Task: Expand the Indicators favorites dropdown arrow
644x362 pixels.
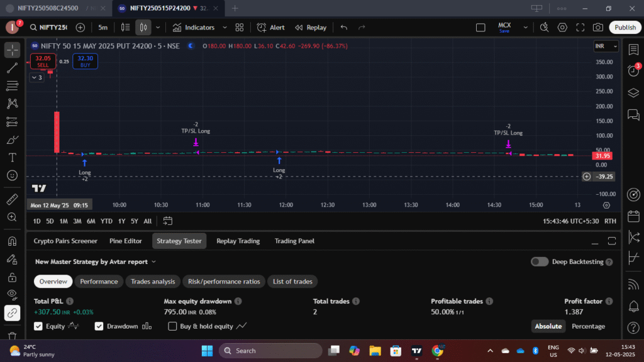Action: 225,28
